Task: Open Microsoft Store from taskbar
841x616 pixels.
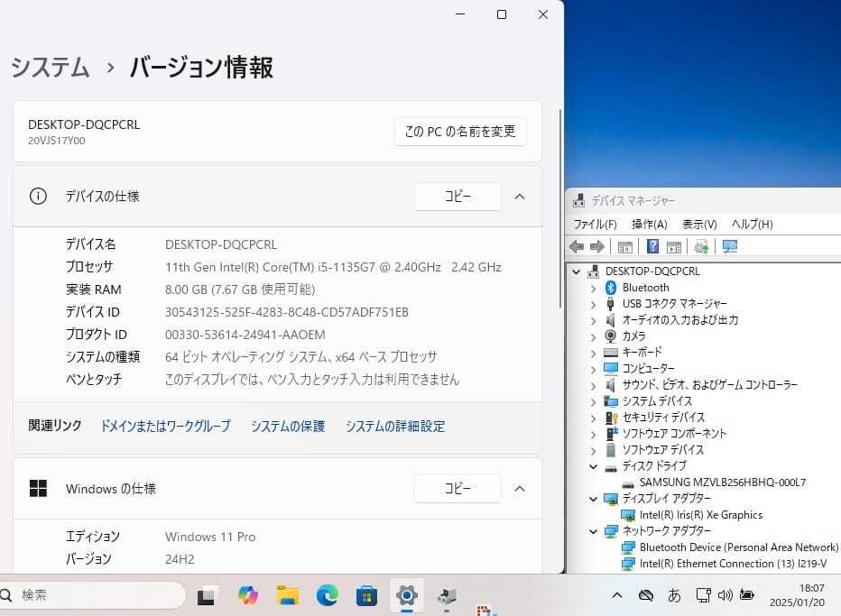Action: pyautogui.click(x=367, y=595)
